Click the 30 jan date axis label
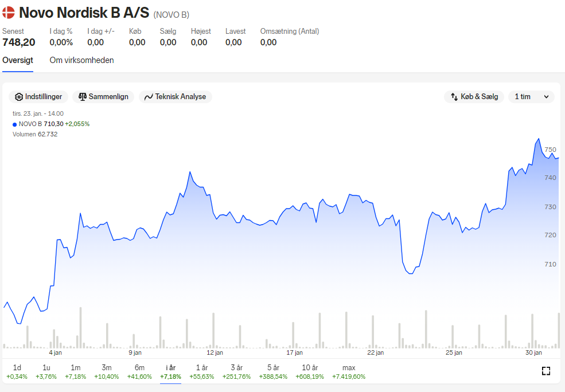565x392 pixels. click(x=533, y=352)
